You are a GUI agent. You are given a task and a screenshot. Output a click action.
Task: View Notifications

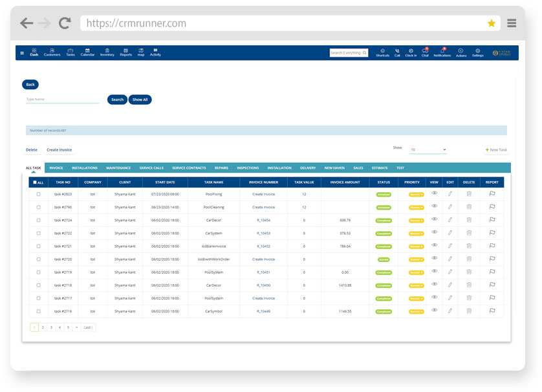[442, 53]
